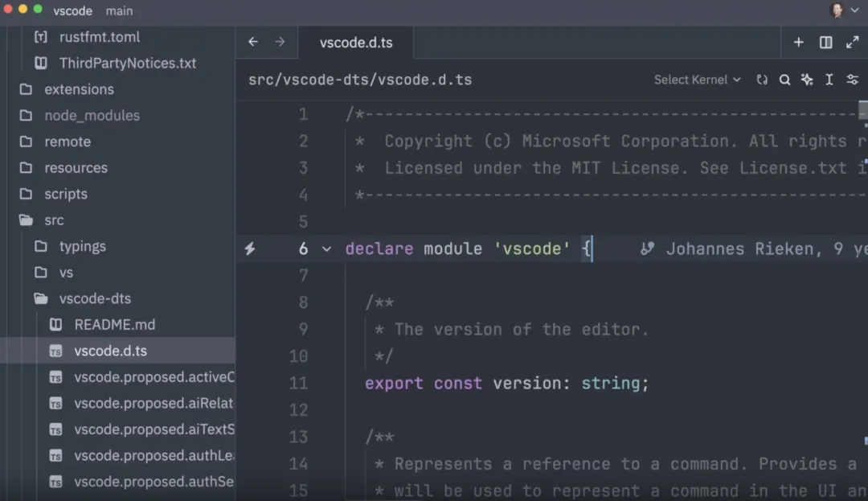This screenshot has width=868, height=501.
Task: Click Johannes Rieken blame annotation
Action: click(767, 249)
